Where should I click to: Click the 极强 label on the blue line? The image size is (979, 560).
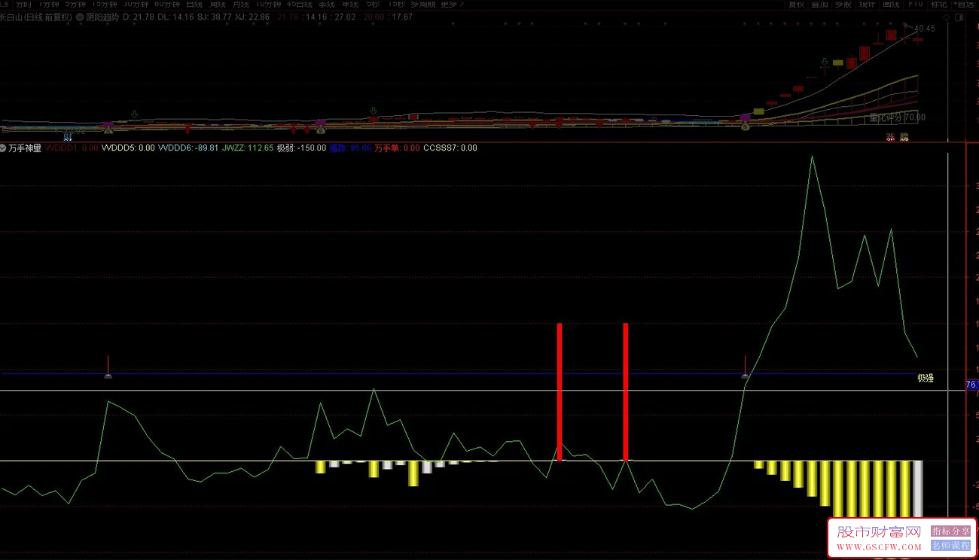925,379
